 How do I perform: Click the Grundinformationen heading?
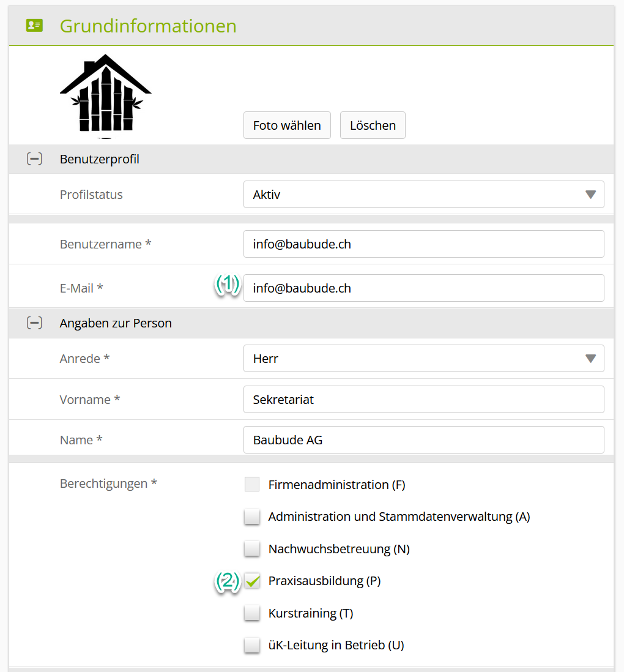click(148, 26)
